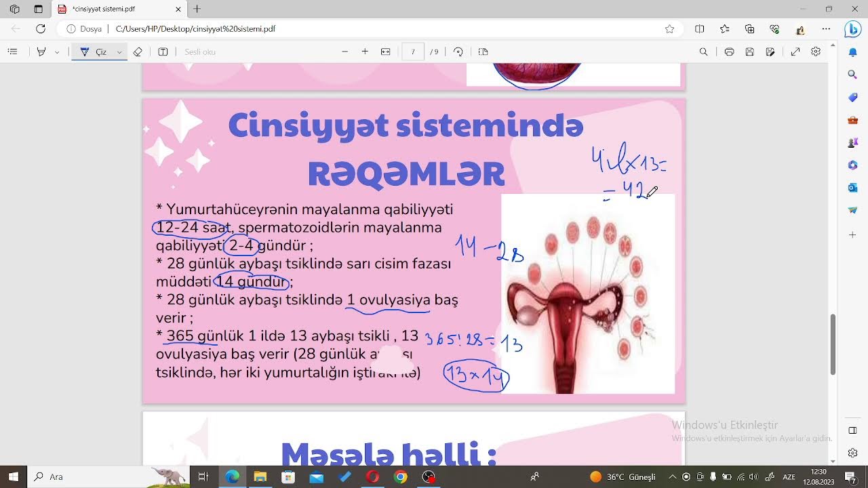Open Bing Copilot sidebar button
The height and width of the screenshot is (488, 868).
click(852, 29)
